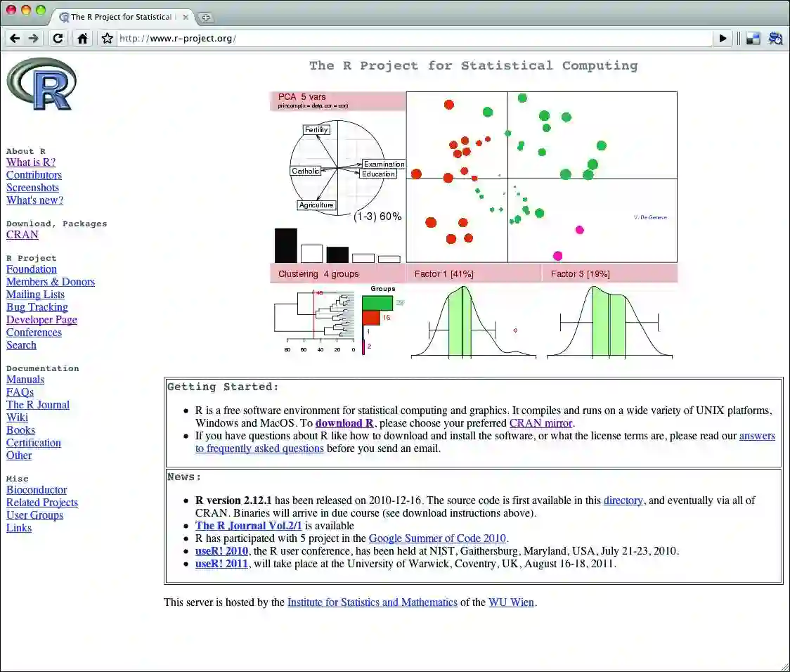Open the Certification link

(x=33, y=443)
